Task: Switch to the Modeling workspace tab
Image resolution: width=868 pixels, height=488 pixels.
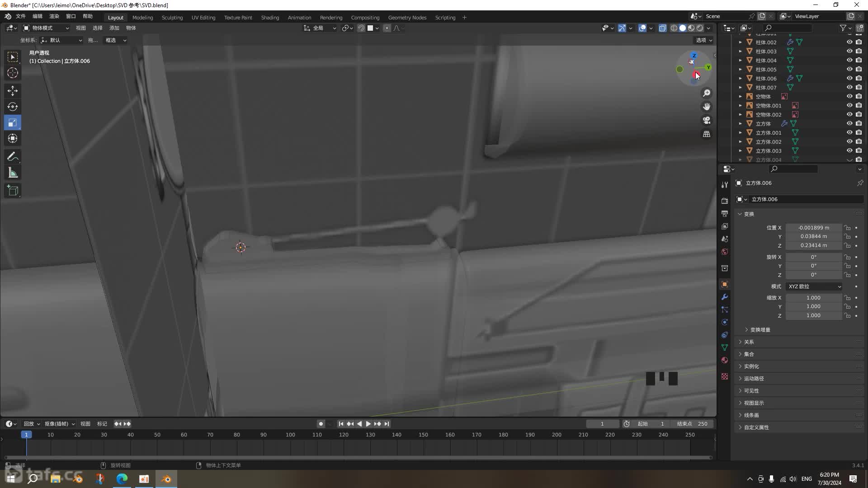Action: tap(142, 18)
